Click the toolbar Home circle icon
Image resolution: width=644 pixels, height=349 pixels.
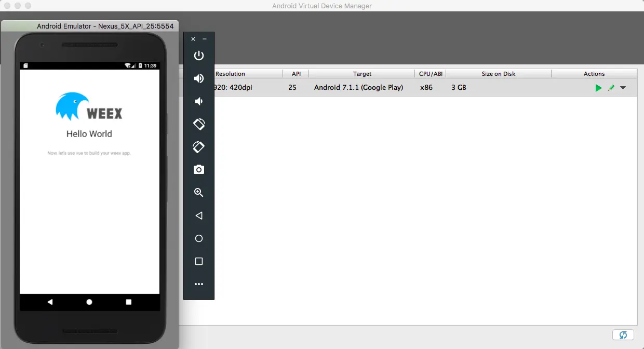(x=199, y=238)
